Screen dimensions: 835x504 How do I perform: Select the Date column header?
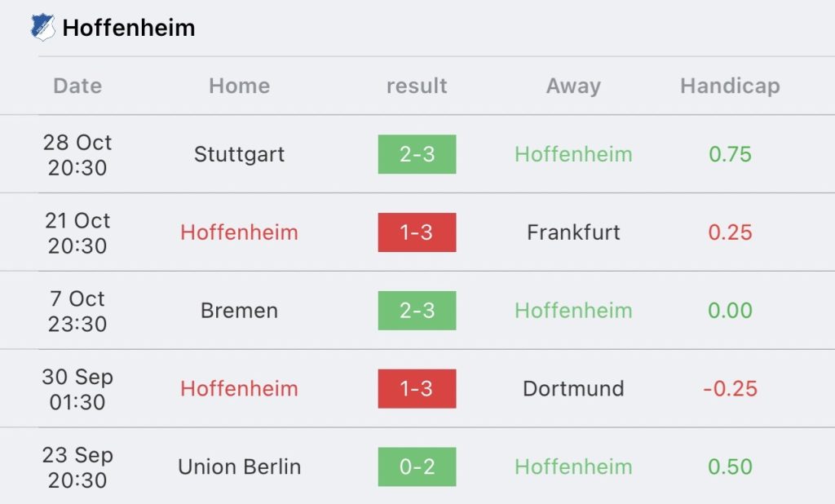77,86
